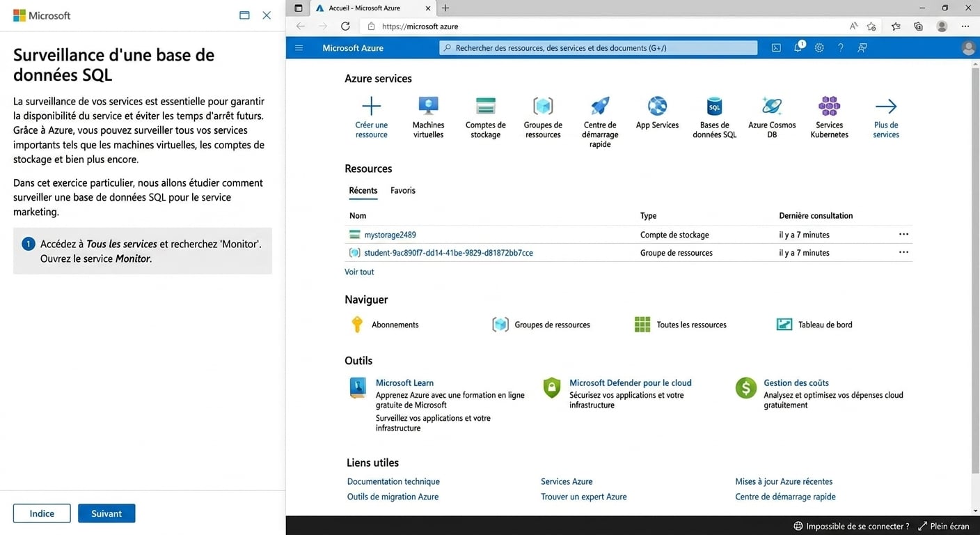This screenshot has width=980, height=535.
Task: Open the Trouver un expert Azure link
Action: tap(583, 497)
